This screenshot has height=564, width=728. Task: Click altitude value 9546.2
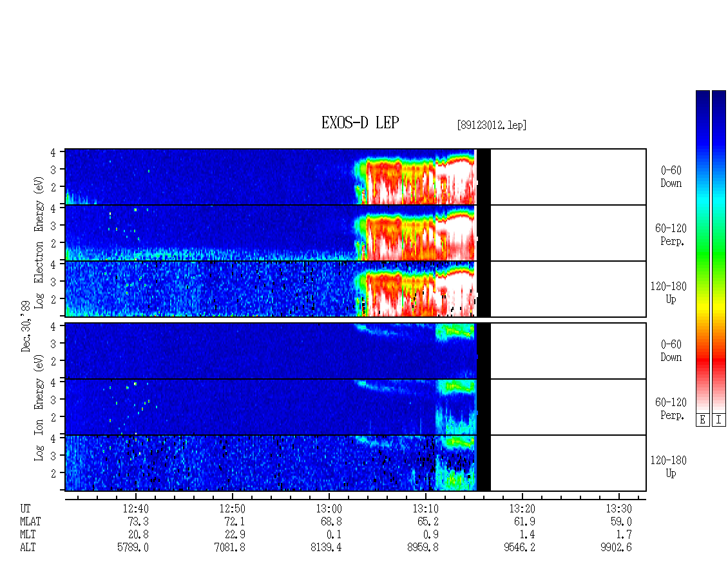519,547
